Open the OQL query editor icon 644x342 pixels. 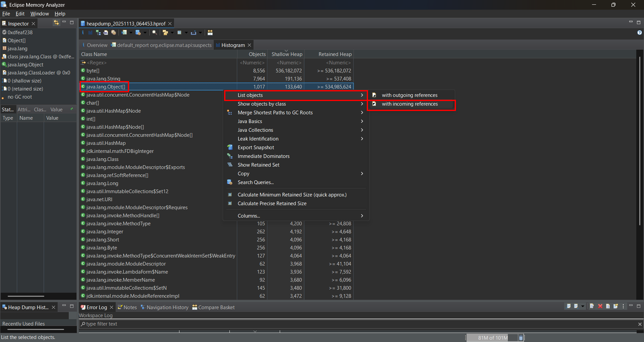pos(106,32)
